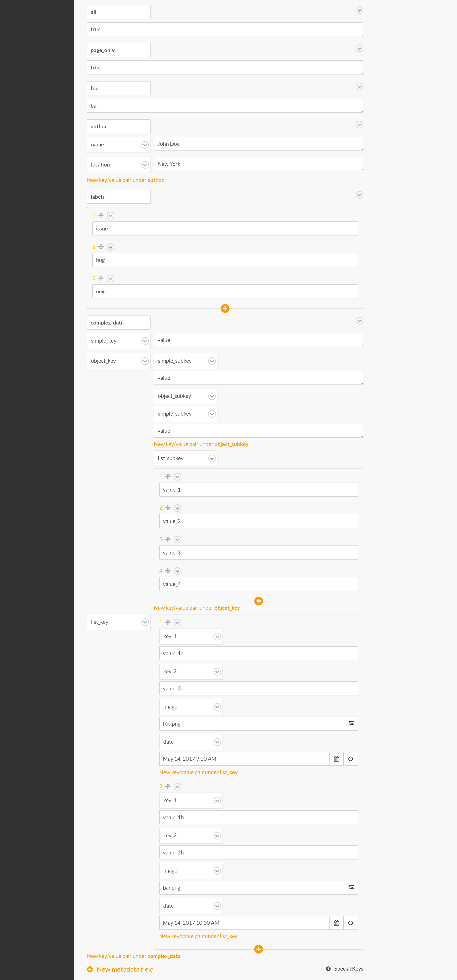This screenshot has height=980, width=457.
Task: Click Special Keys info icon
Action: pyautogui.click(x=328, y=969)
